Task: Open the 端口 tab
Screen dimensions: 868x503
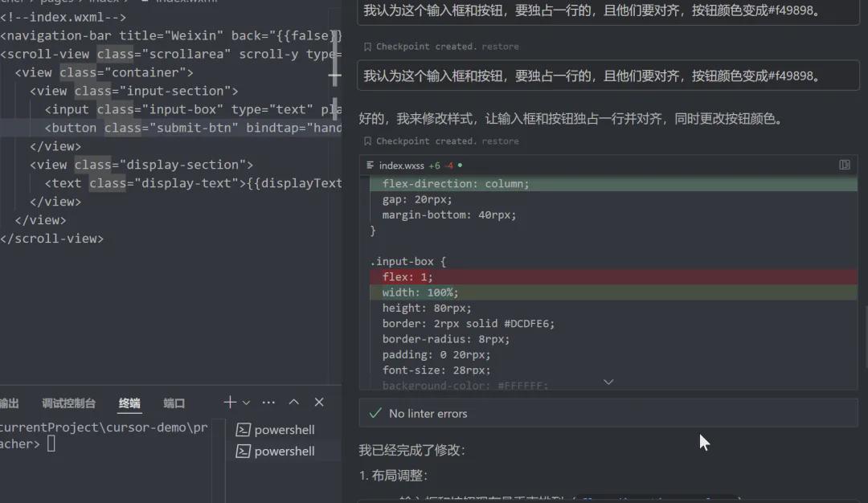Action: [x=174, y=403]
